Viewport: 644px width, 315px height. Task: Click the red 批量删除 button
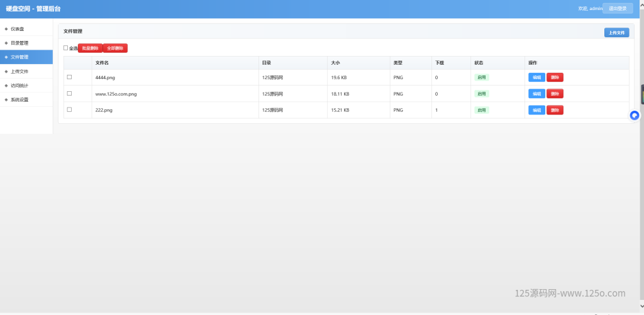click(90, 48)
